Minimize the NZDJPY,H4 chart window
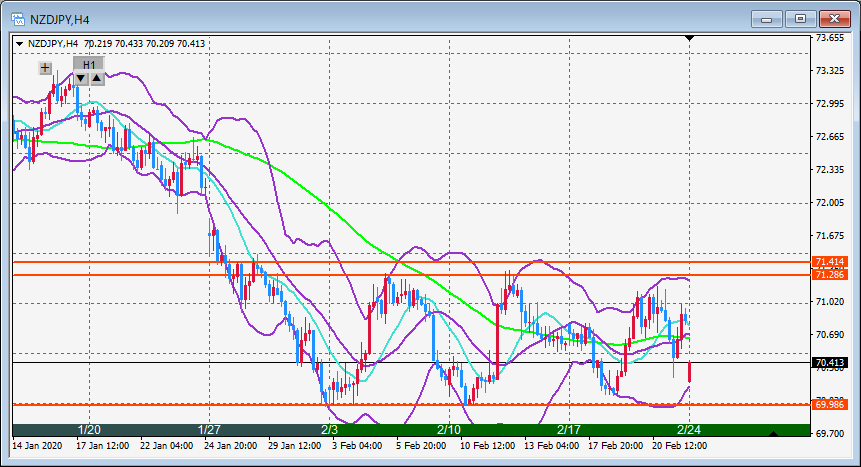 coord(767,19)
